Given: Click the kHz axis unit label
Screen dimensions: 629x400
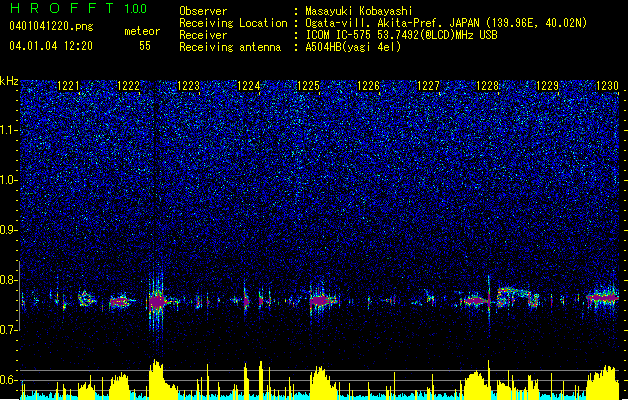Looking at the screenshot, I should pos(9,81).
